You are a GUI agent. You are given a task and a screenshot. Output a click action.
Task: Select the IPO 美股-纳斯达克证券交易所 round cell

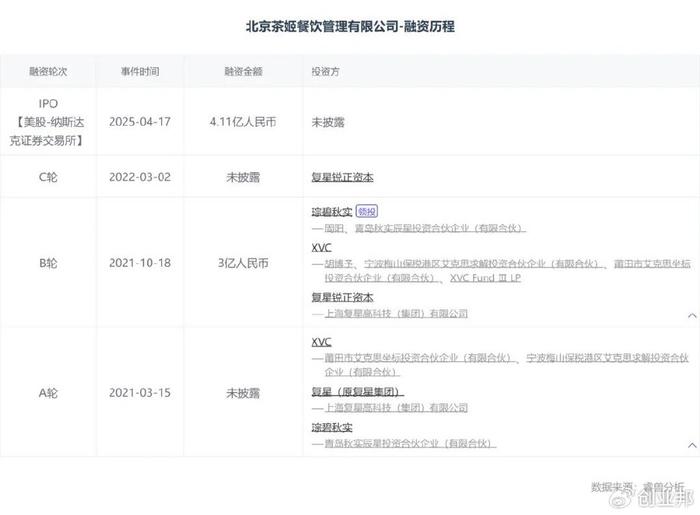tap(48, 122)
